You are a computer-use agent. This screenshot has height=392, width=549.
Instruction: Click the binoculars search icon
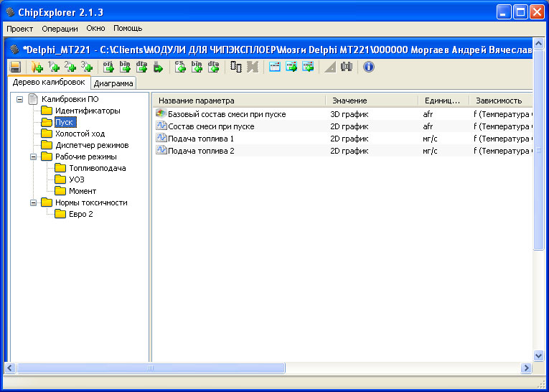coord(347,67)
